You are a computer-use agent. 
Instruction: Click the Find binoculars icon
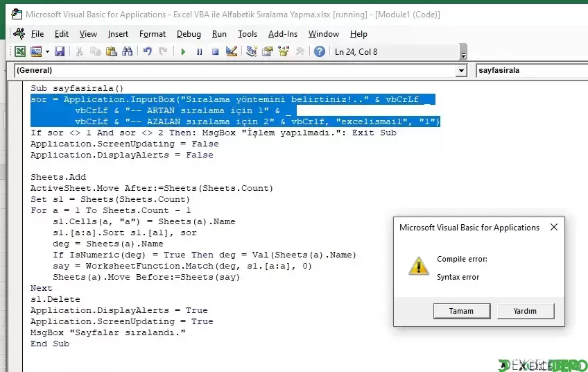point(127,51)
